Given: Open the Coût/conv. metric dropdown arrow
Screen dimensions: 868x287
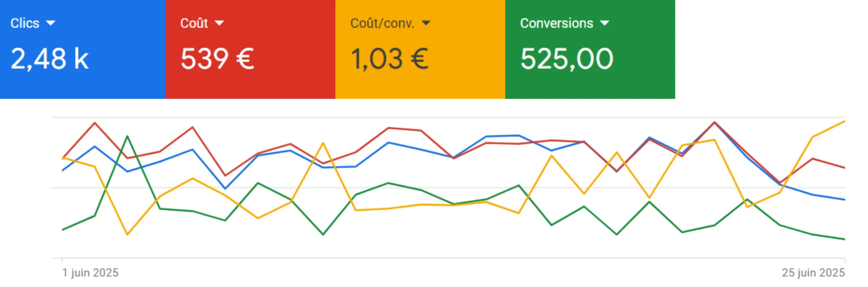Looking at the screenshot, I should click(x=426, y=23).
